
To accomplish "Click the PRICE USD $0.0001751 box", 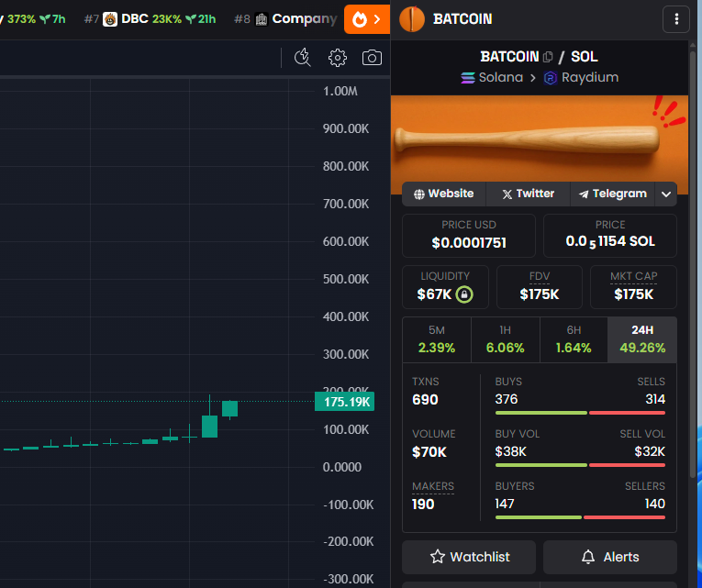I will coord(469,236).
